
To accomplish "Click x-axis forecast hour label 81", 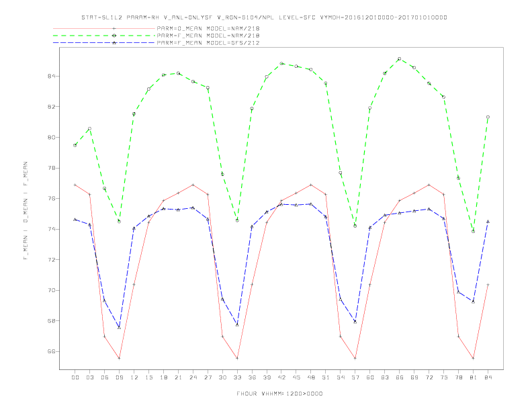I will click(474, 377).
